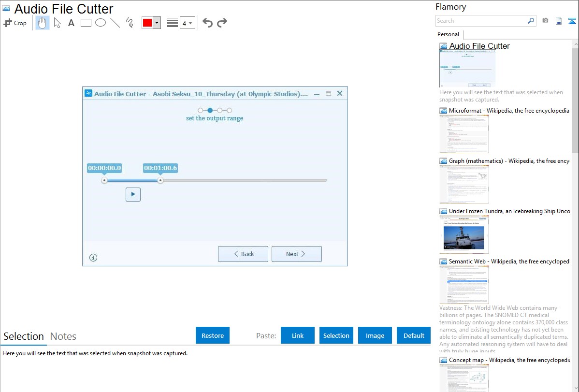Screen dimensions: 579x392
Task: Minimize the Audio File Cutter dialog
Action: [317, 94]
